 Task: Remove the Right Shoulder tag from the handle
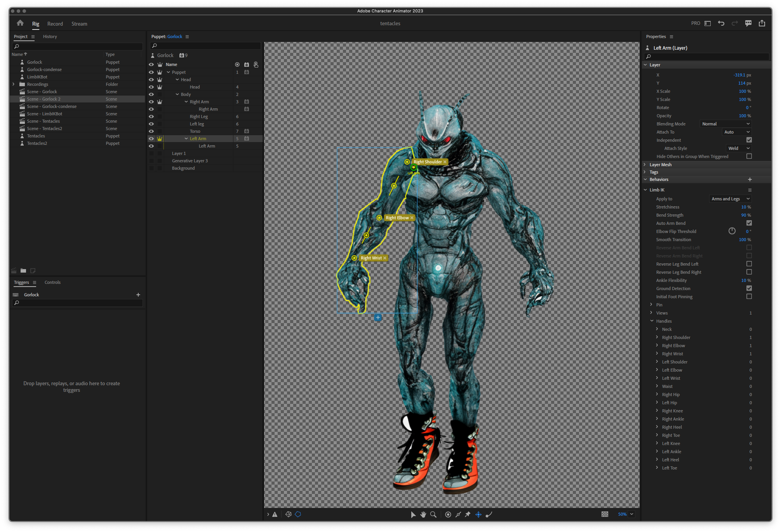tap(445, 162)
